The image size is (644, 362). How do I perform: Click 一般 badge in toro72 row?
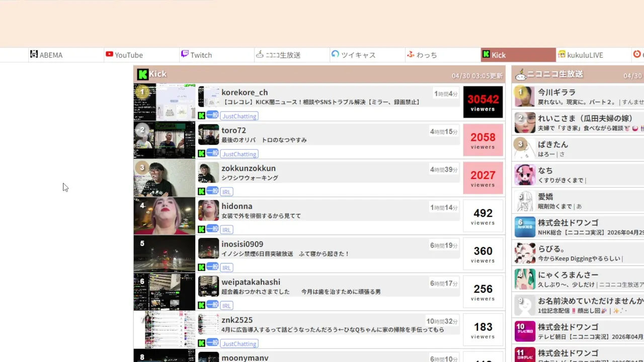click(x=212, y=153)
